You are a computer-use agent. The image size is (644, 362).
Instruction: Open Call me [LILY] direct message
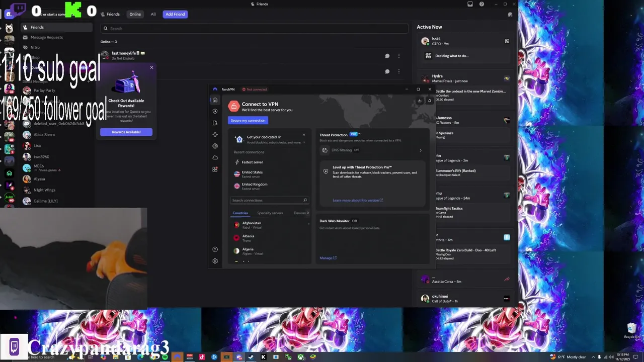coord(56,201)
